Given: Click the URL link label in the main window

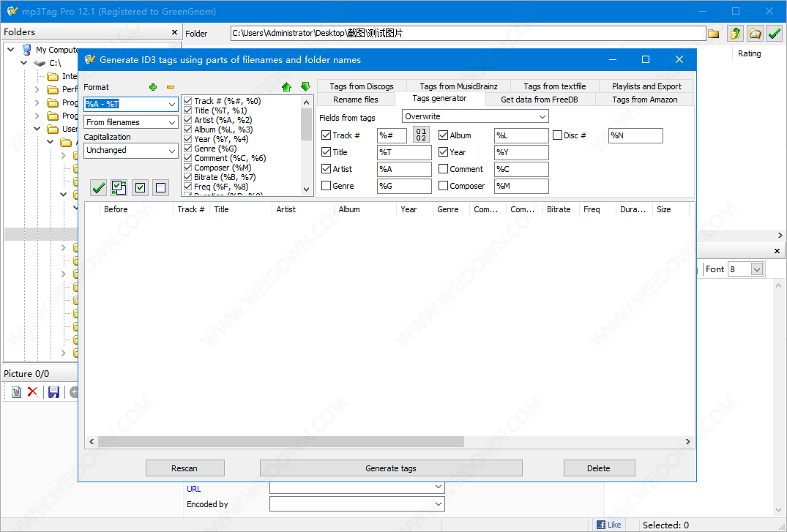Looking at the screenshot, I should click(193, 489).
